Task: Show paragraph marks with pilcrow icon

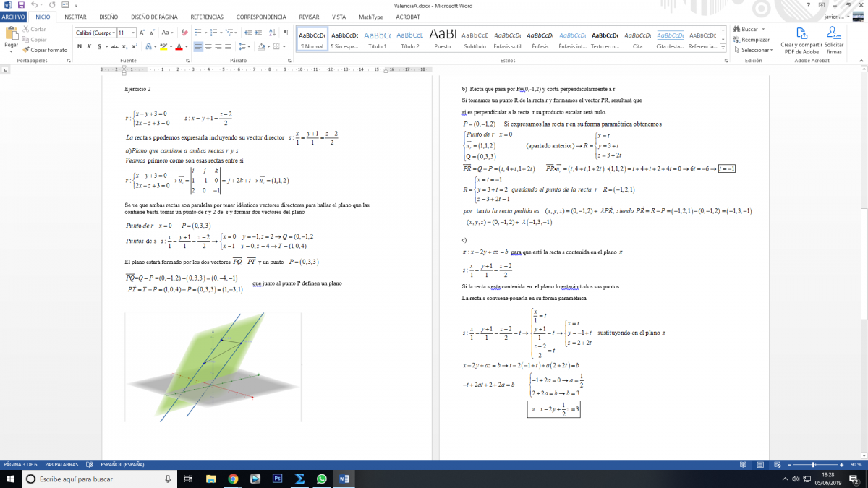Action: [286, 33]
